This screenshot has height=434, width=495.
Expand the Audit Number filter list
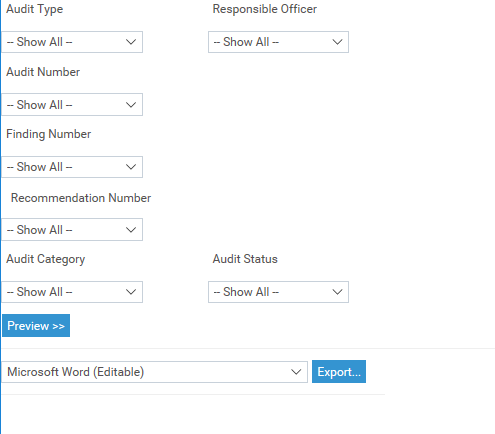point(72,105)
